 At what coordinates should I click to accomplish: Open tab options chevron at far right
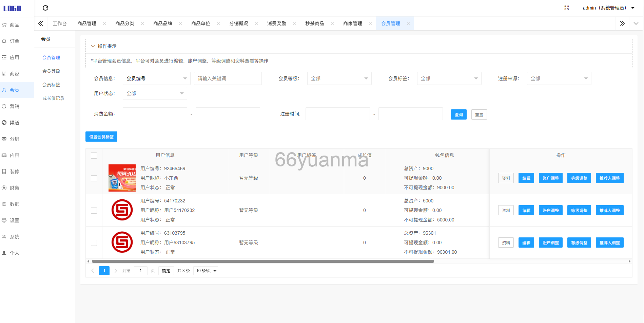click(x=636, y=23)
